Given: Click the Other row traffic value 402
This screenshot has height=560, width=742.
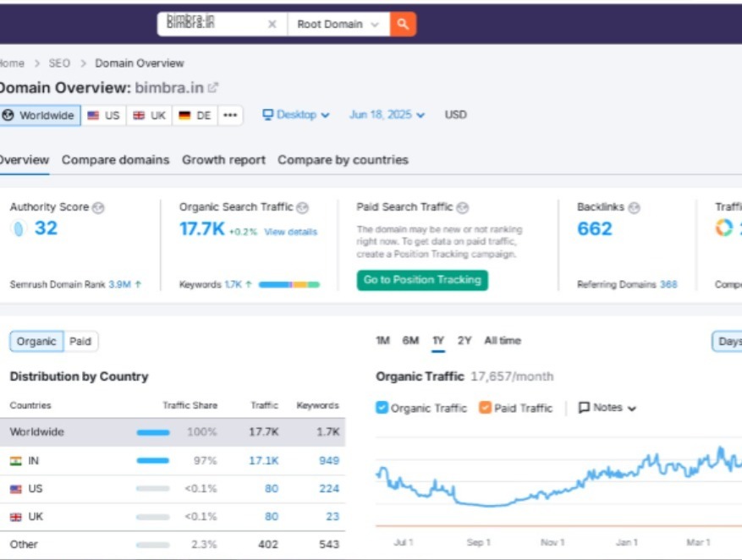Looking at the screenshot, I should (268, 545).
